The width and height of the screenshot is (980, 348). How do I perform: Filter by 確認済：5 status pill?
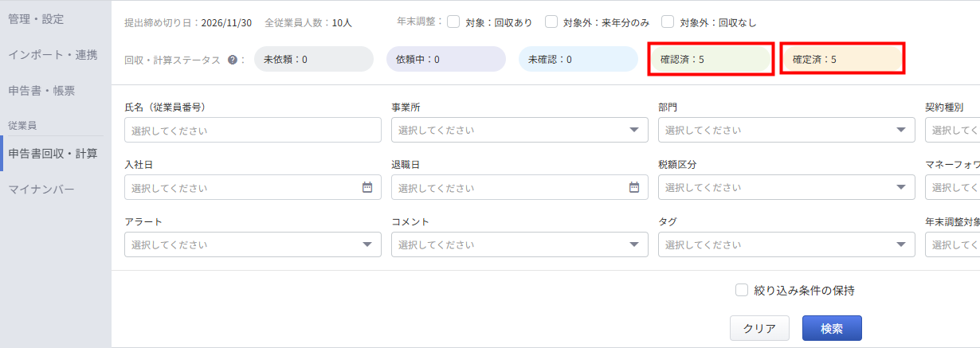coord(711,60)
